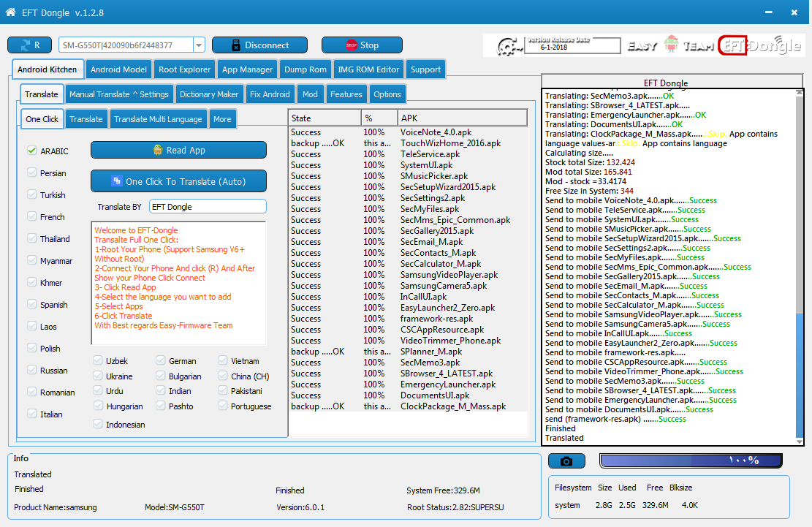
Task: Click the log panel vertical scrollbar thumb
Action: (x=800, y=374)
